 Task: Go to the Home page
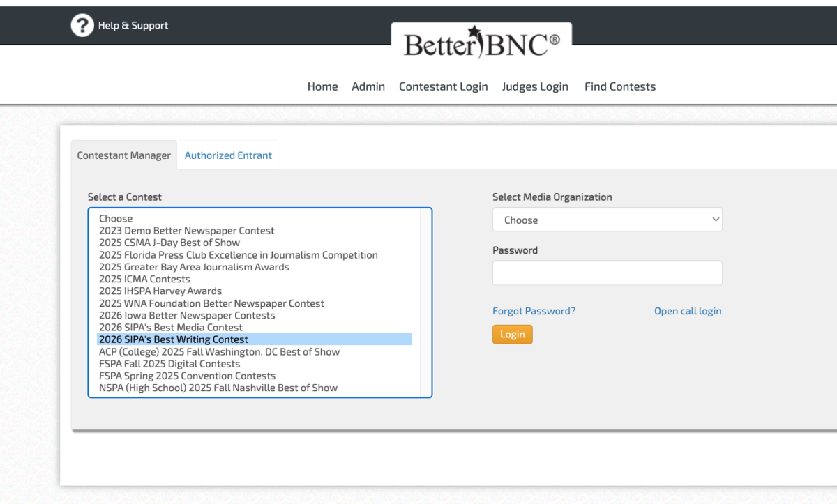click(x=322, y=86)
